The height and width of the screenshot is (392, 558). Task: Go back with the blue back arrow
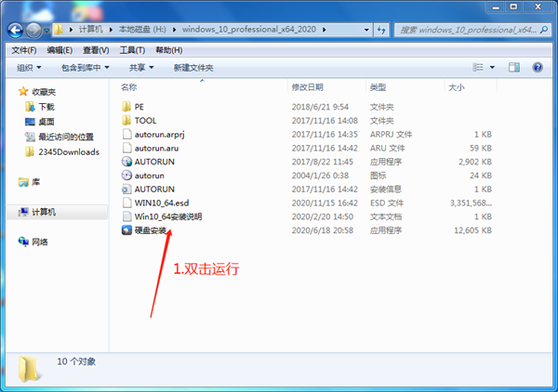point(15,31)
